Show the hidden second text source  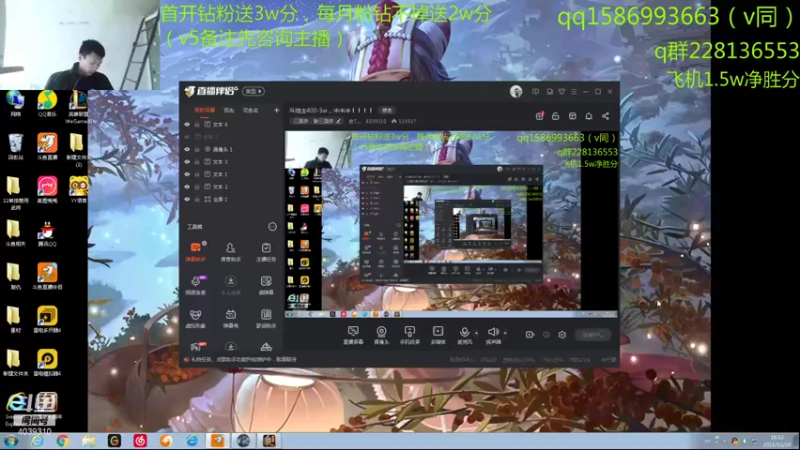(x=187, y=137)
